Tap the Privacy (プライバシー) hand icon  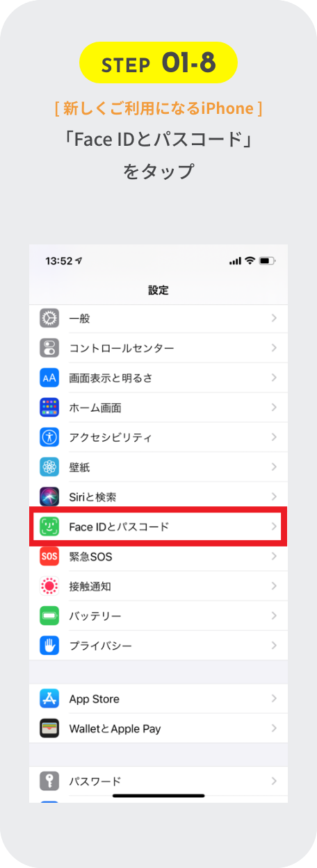(x=49, y=646)
